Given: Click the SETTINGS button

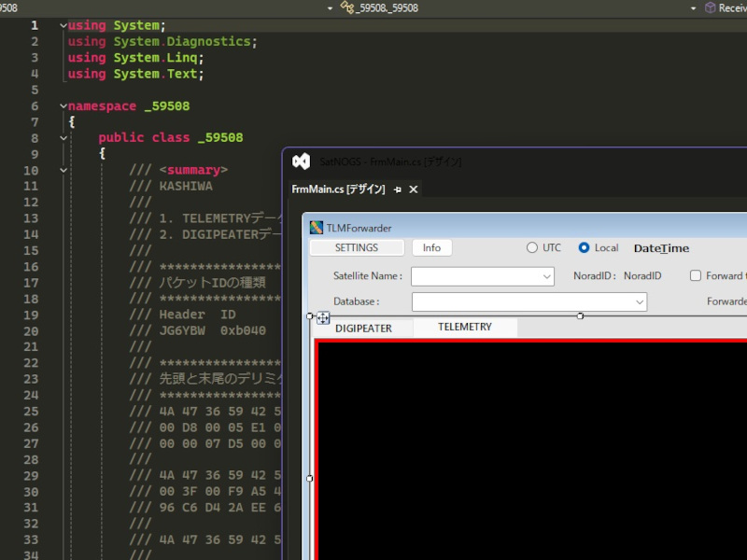Looking at the screenshot, I should [357, 247].
